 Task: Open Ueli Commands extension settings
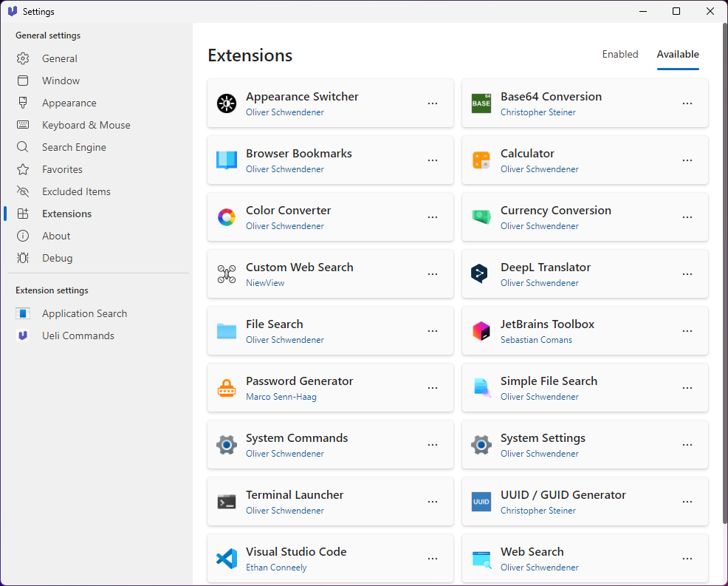click(x=78, y=335)
